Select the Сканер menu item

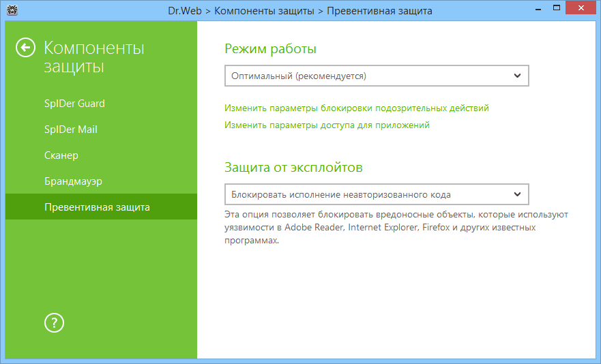coord(61,155)
